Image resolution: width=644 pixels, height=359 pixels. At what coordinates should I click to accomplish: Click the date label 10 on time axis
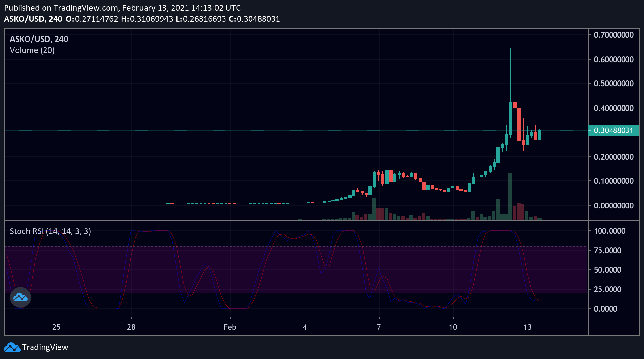click(x=453, y=327)
